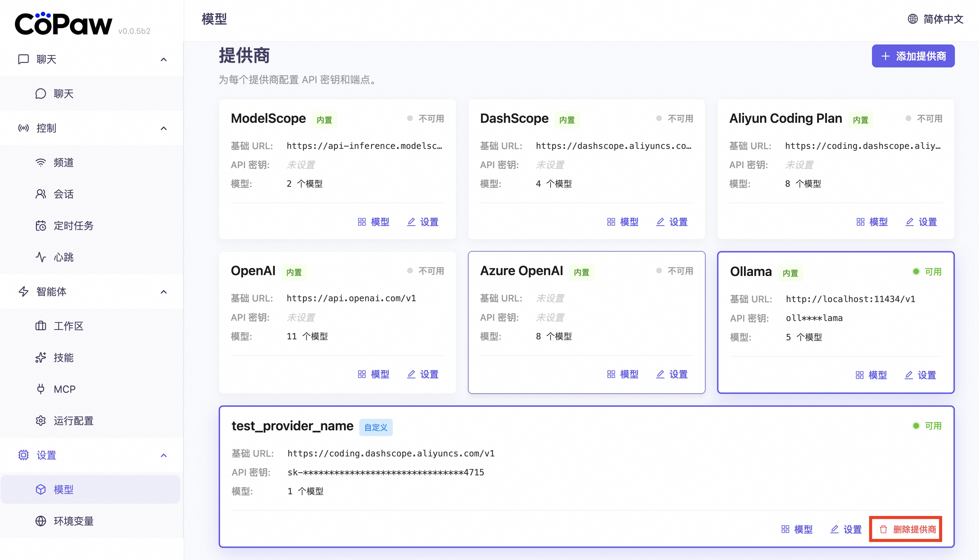Collapse the 设置 sidebar group
Image resolution: width=979 pixels, height=560 pixels.
[x=164, y=455]
